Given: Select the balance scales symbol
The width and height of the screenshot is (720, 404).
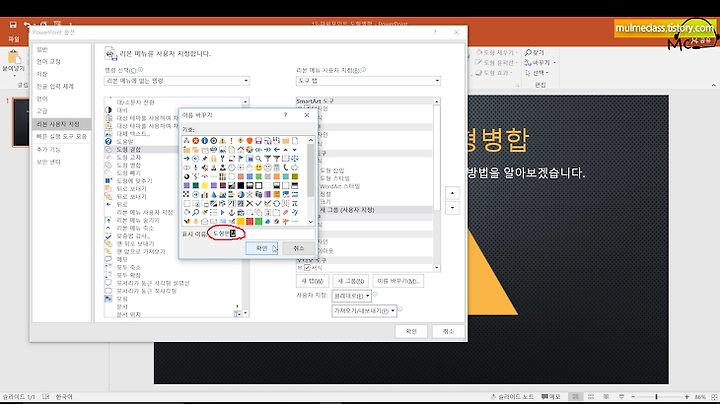Looking at the screenshot, I should pos(295,158).
